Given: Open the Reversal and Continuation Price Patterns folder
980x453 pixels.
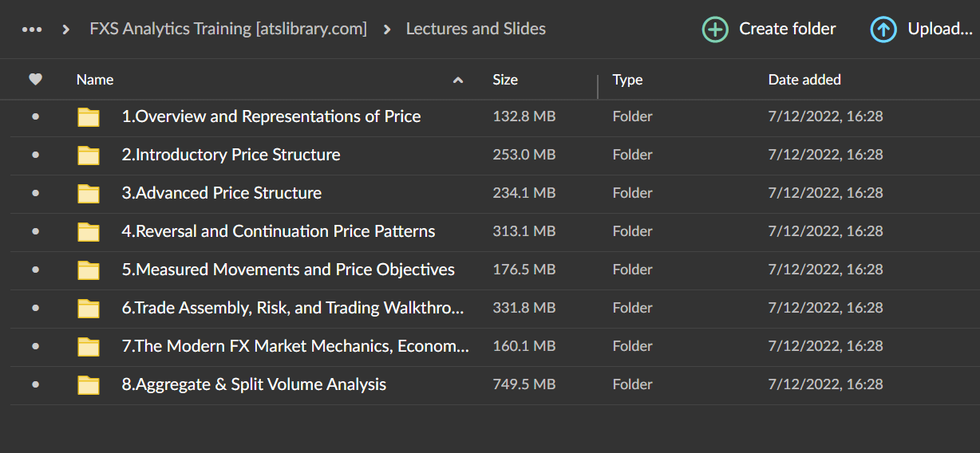Looking at the screenshot, I should point(279,231).
